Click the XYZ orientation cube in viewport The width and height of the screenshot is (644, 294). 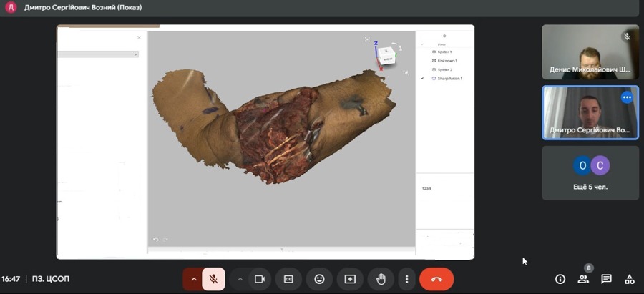tap(386, 55)
